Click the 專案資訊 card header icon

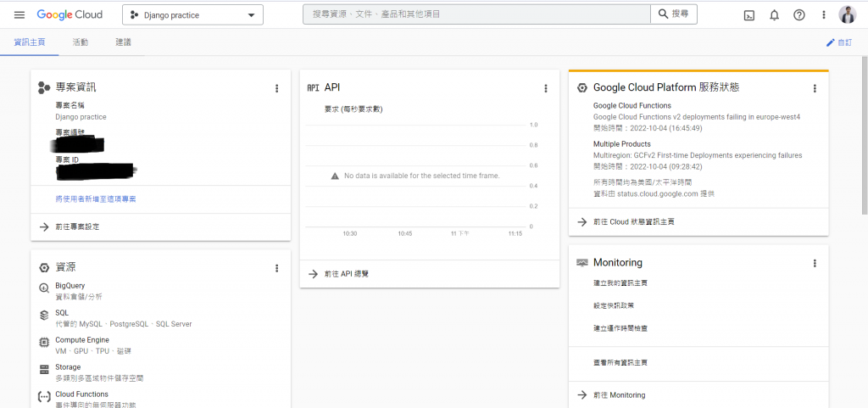coord(44,87)
